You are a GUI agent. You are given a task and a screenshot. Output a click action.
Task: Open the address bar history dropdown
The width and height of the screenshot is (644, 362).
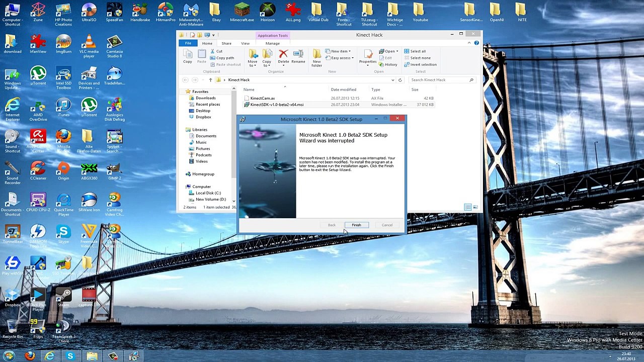tap(392, 80)
